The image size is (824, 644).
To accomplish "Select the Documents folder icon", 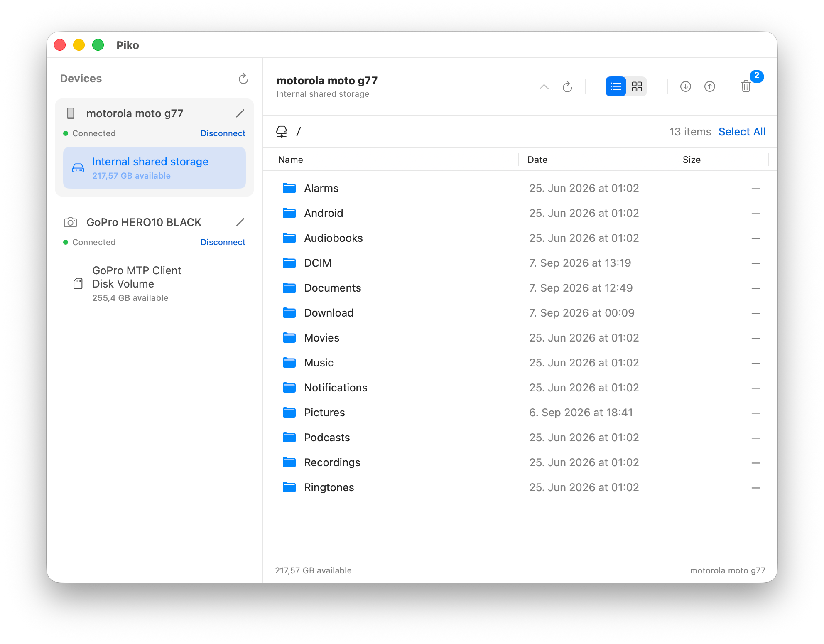I will point(289,288).
